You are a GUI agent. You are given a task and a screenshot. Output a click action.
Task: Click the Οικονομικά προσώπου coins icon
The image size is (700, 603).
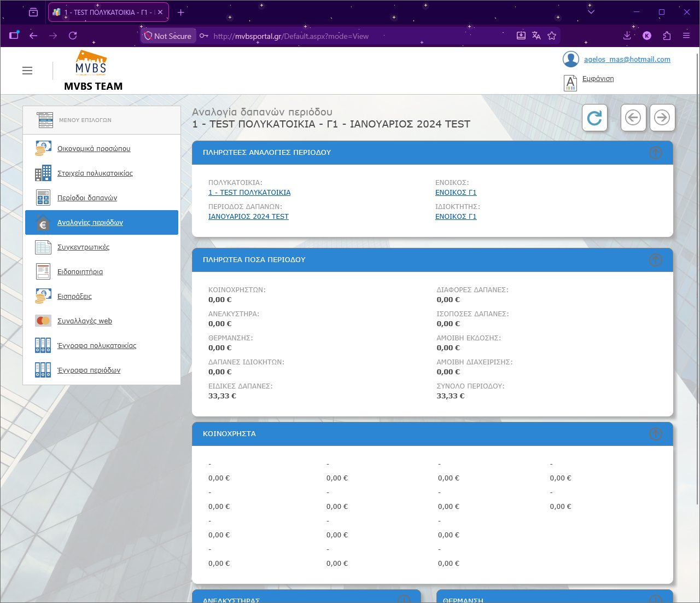tap(43, 148)
